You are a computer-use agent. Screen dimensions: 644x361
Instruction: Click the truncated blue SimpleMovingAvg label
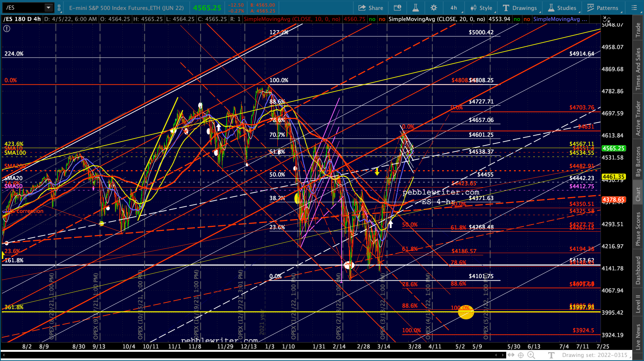coord(560,19)
